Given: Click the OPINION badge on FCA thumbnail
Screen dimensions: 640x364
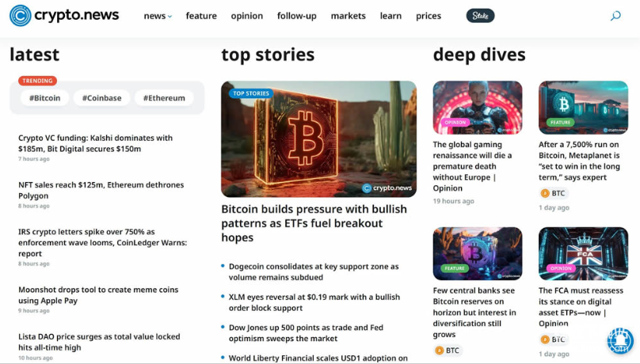Looking at the screenshot, I should coord(561,268).
